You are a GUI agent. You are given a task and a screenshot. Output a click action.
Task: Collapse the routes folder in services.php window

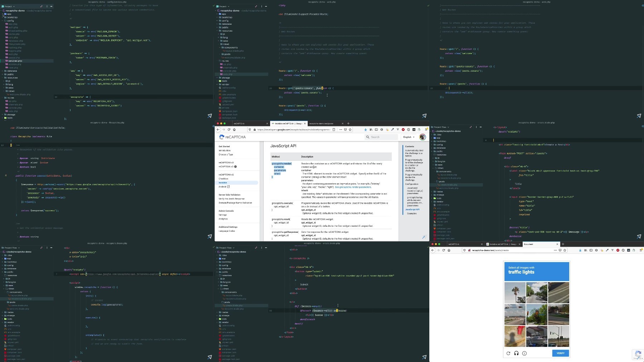pos(3,98)
